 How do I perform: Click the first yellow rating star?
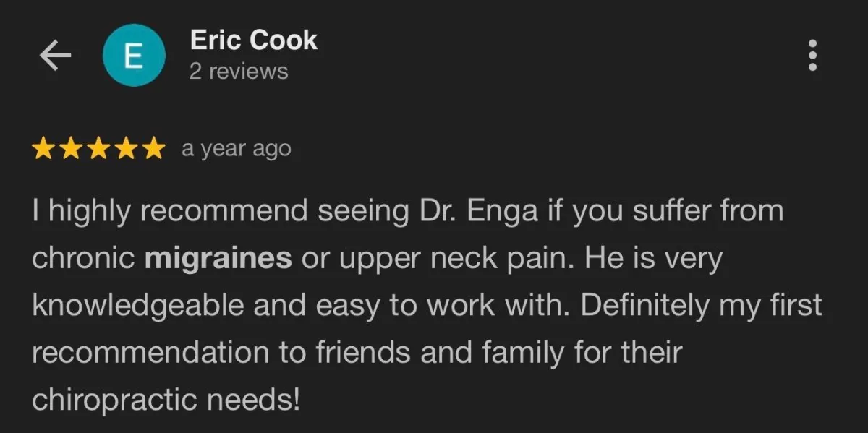click(x=45, y=149)
